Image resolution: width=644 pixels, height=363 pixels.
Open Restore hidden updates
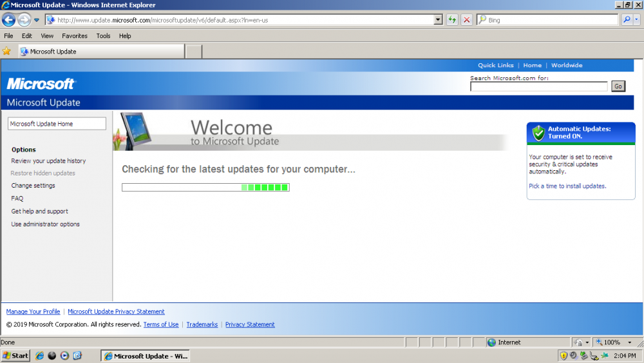[x=43, y=173]
